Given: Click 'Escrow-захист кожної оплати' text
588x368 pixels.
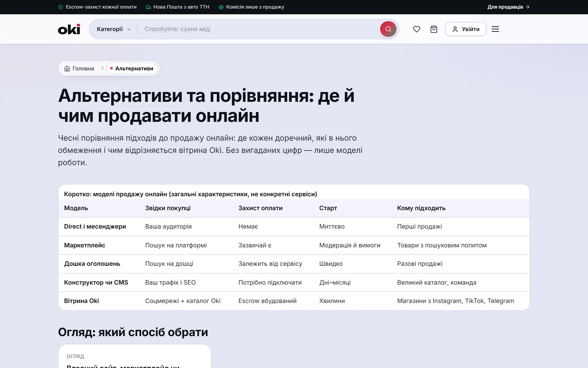Looking at the screenshot, I should (x=101, y=7).
